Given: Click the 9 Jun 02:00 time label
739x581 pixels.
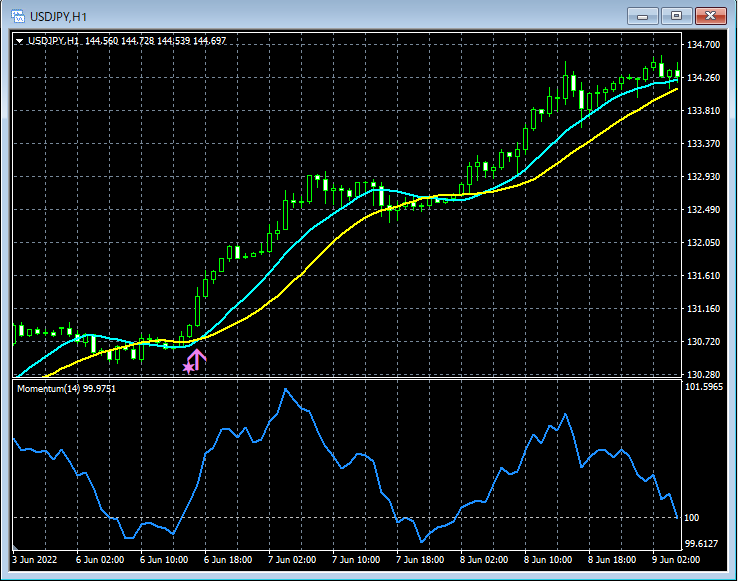Looking at the screenshot, I should (x=676, y=560).
